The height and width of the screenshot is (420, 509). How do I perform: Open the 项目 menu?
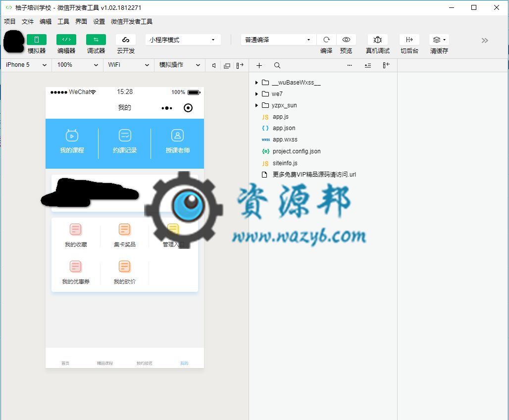(x=10, y=22)
